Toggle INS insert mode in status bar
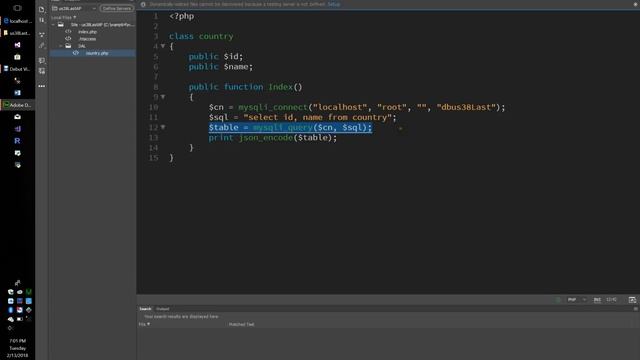 [597, 300]
